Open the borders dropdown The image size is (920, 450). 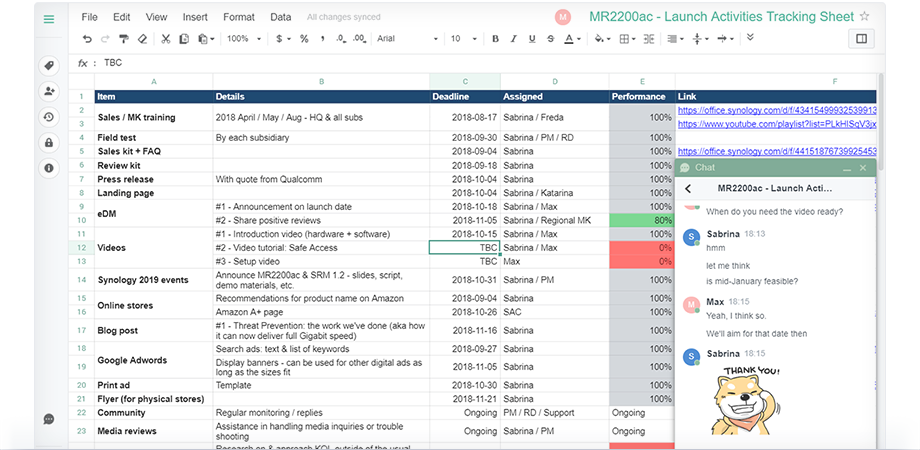pos(627,39)
